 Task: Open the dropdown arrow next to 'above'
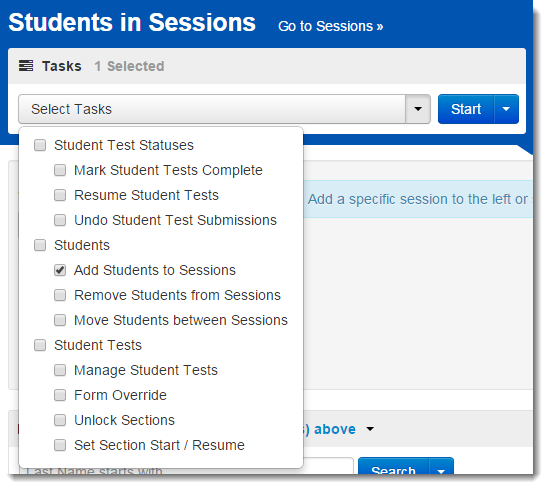tap(370, 429)
